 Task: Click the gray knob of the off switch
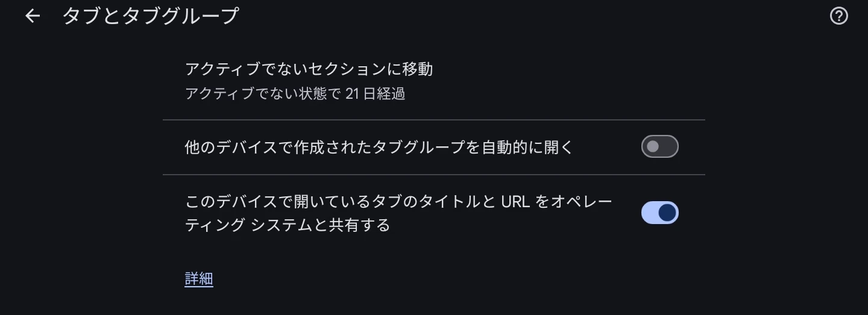(x=652, y=146)
